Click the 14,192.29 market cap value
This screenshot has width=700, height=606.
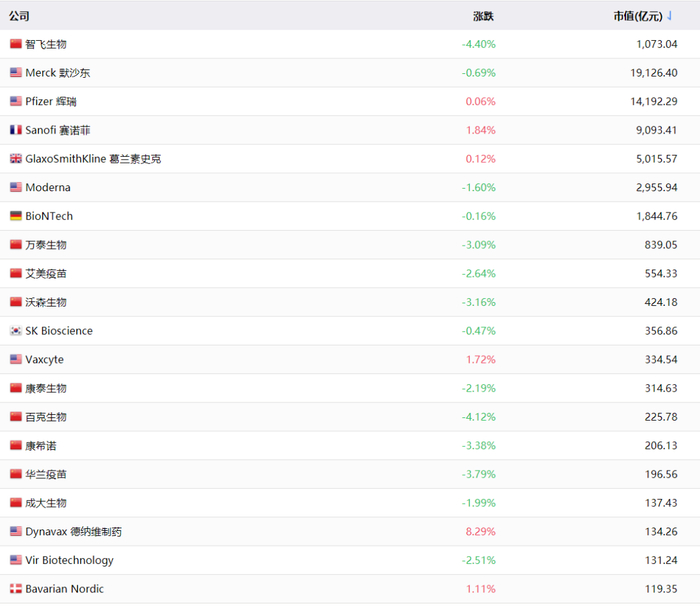654,101
